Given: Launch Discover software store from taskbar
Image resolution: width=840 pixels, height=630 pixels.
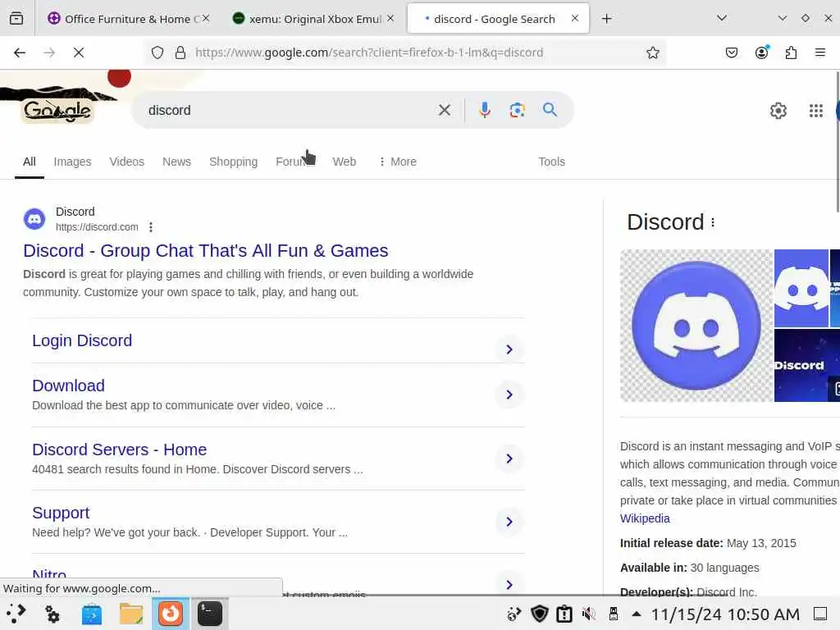Looking at the screenshot, I should [x=92, y=614].
